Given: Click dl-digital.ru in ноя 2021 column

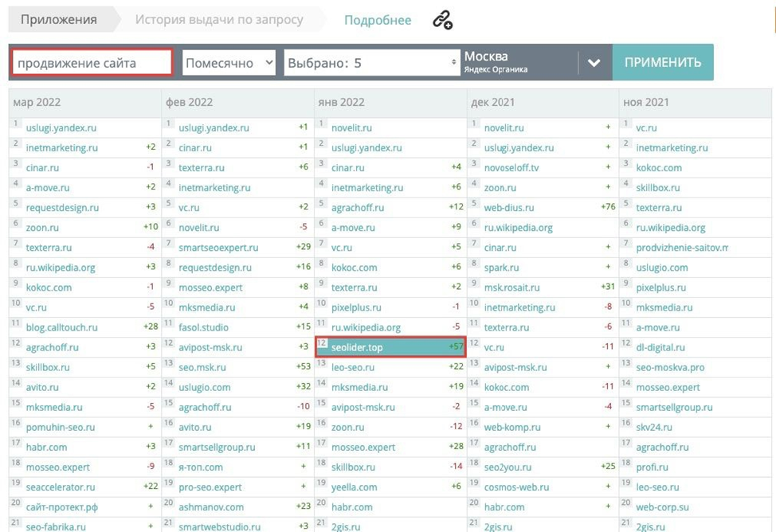Looking at the screenshot, I should [660, 347].
